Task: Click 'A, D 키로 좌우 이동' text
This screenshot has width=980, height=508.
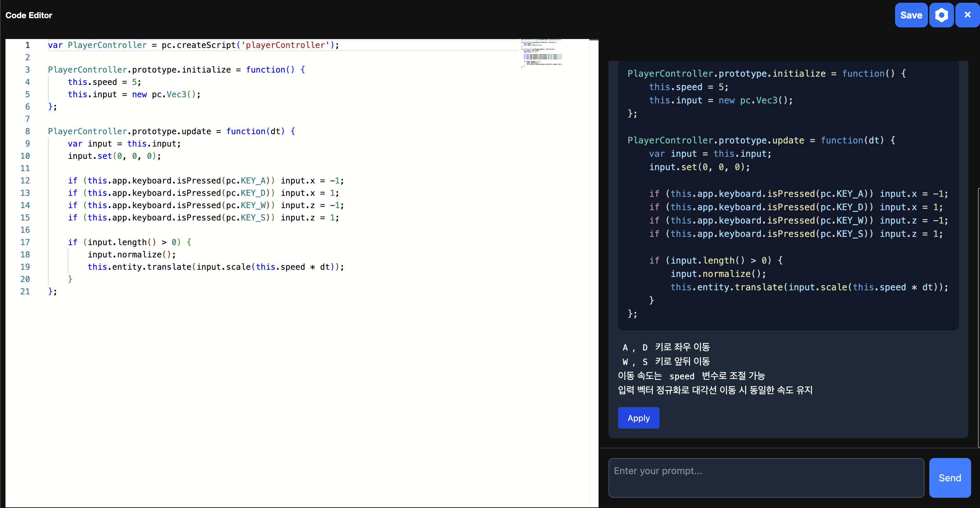Action: [x=666, y=347]
